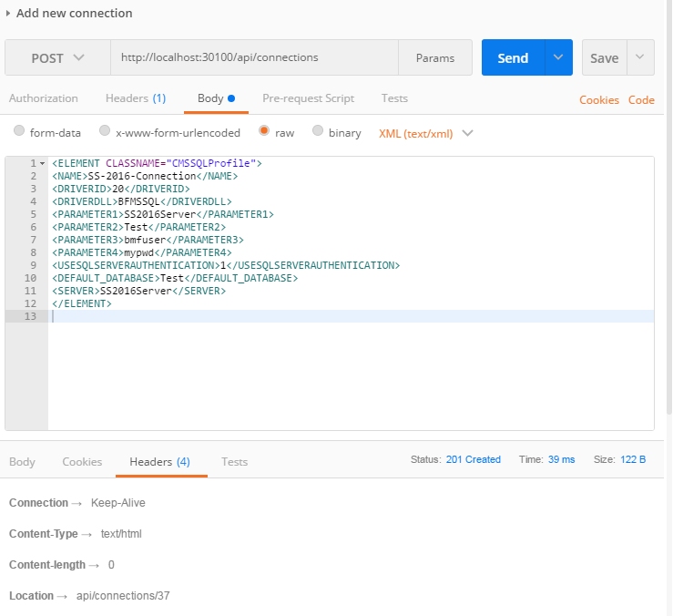Collapse the ELEMENT fold arrow on line 1
This screenshot has height=616, width=673.
click(42, 163)
